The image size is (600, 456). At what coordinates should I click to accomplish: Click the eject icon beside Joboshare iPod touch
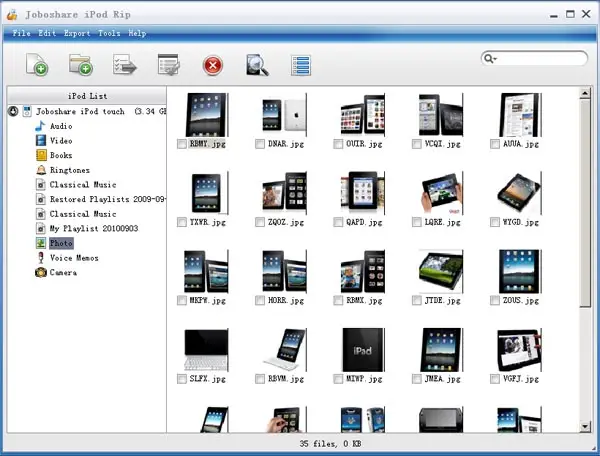[13, 111]
